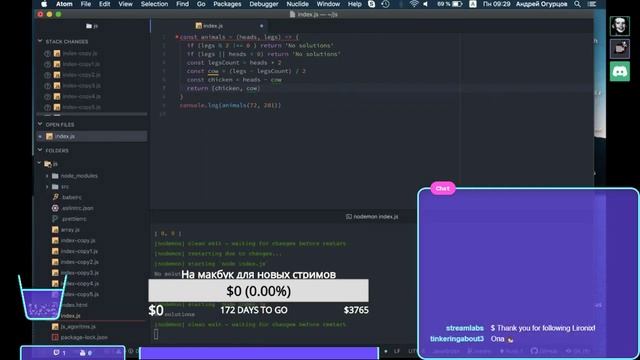Image resolution: width=640 pixels, height=360 pixels.
Task: Collapse the js root folder
Action: tap(40, 163)
